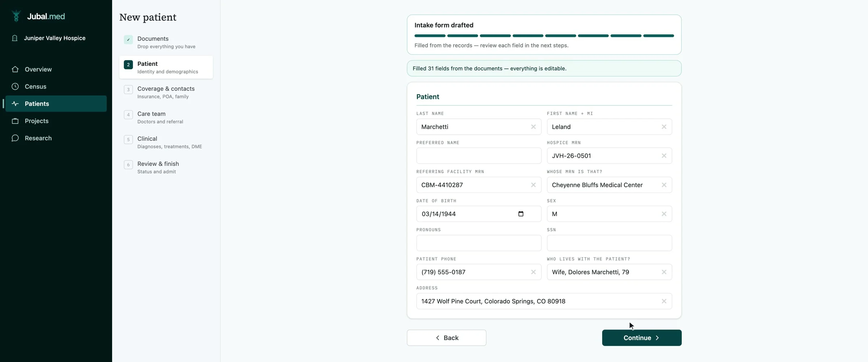This screenshot has height=362, width=868.
Task: Click the 'Filled 31 fields' notice text
Action: 489,68
